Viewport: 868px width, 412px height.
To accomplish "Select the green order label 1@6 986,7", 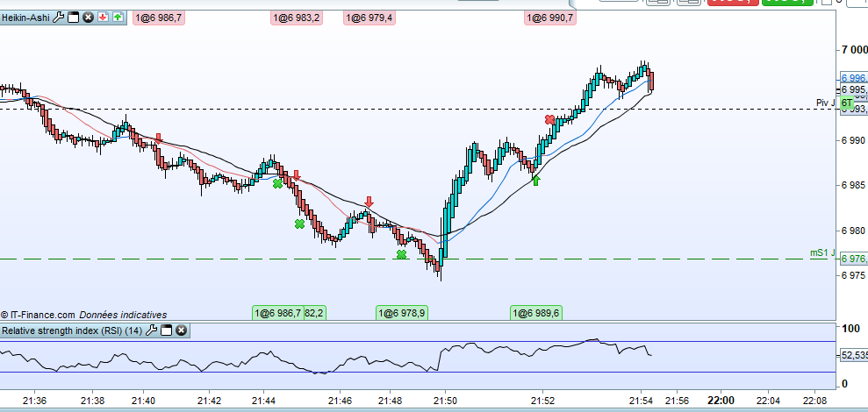I will [x=277, y=314].
